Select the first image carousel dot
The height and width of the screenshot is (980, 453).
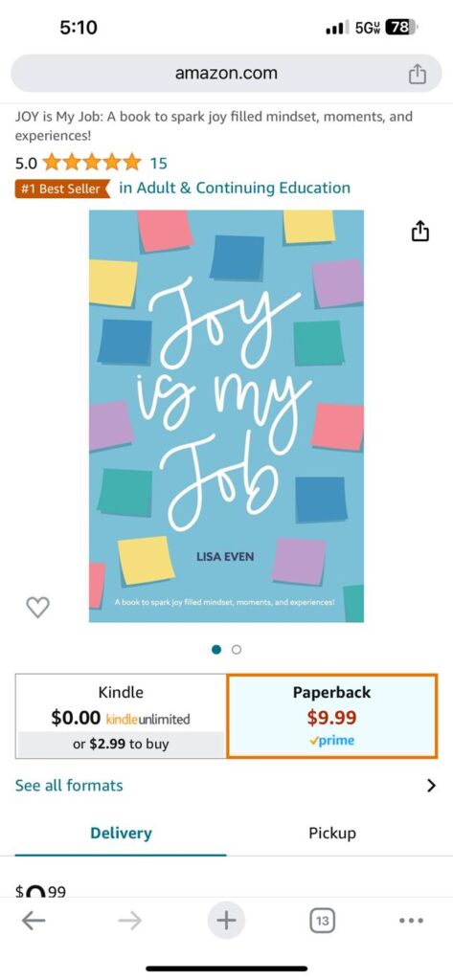point(216,650)
